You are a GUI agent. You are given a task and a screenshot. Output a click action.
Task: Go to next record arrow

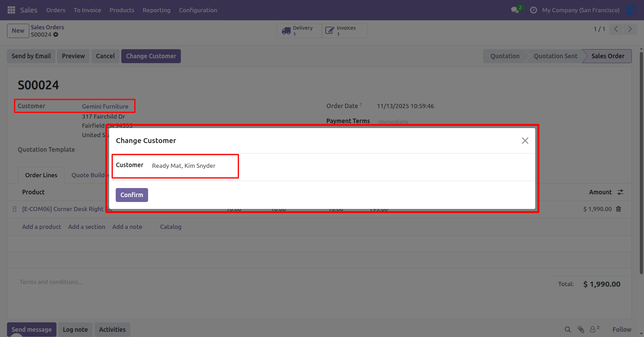630,29
